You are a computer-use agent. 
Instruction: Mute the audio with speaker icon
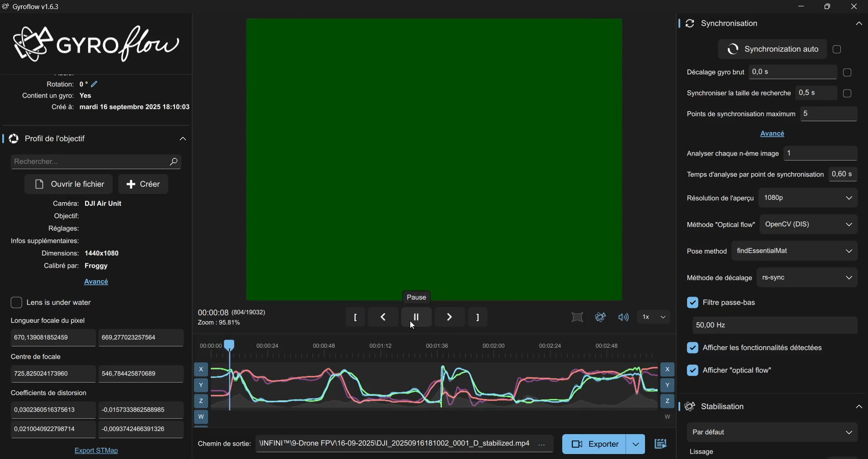[623, 317]
